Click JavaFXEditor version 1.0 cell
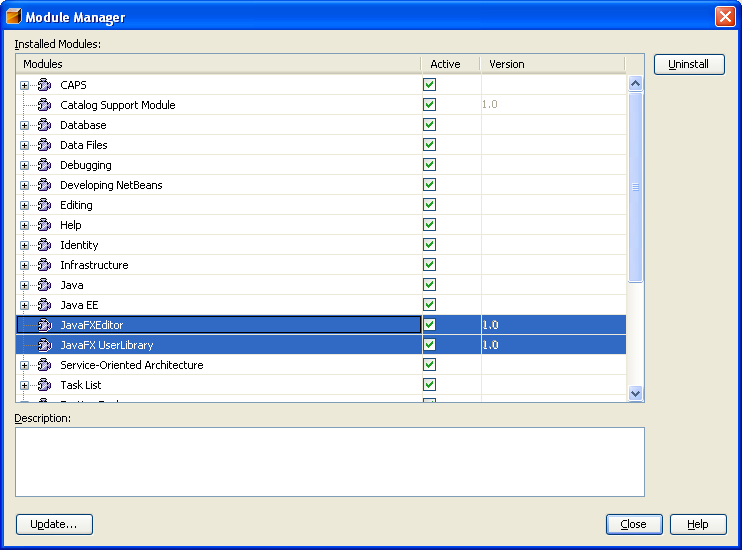The width and height of the screenshot is (742, 550). 553,325
